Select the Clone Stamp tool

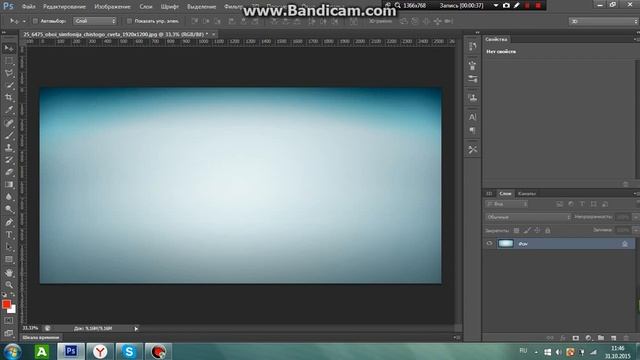pyautogui.click(x=9, y=147)
